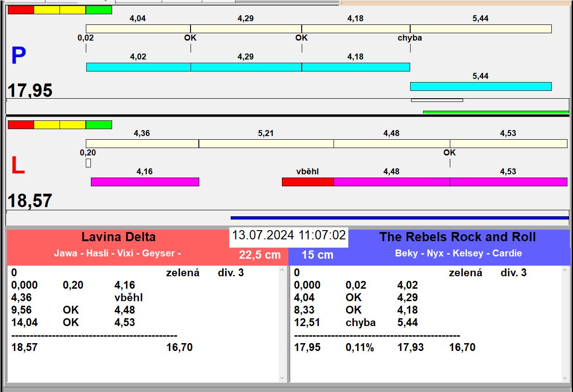
Task: Click the green progress bar in lane P
Action: (x=496, y=112)
